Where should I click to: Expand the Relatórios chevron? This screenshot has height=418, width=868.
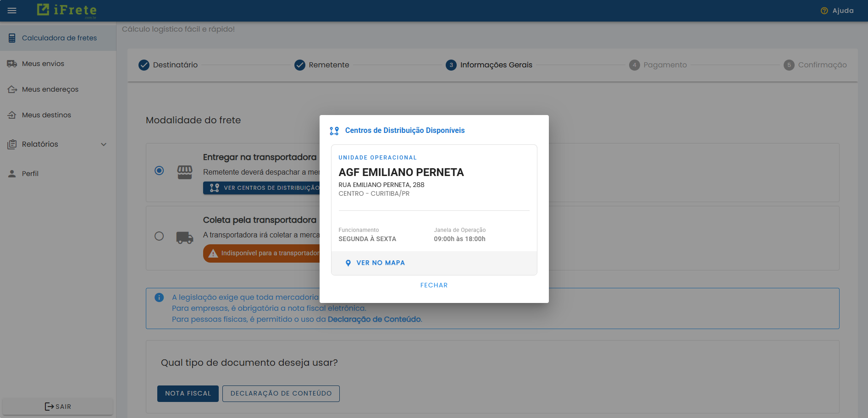pyautogui.click(x=104, y=144)
